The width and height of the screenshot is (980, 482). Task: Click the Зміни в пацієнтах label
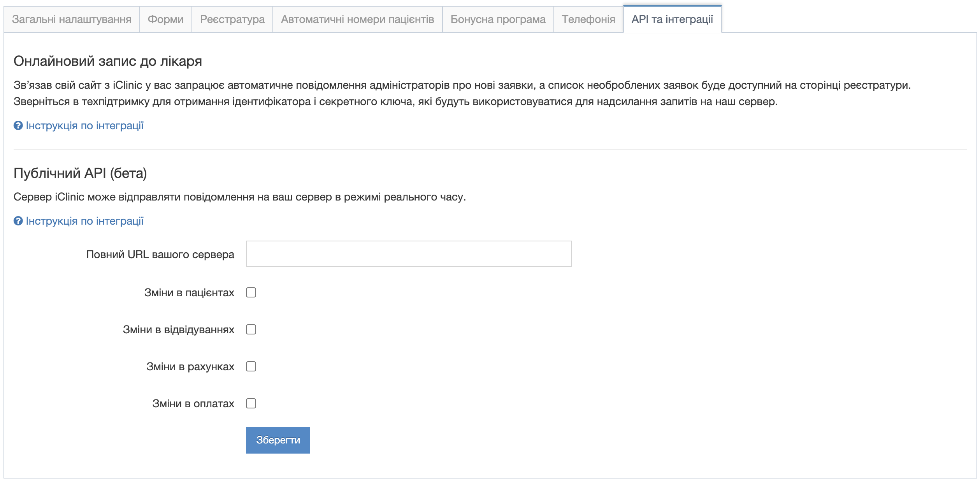(x=189, y=292)
